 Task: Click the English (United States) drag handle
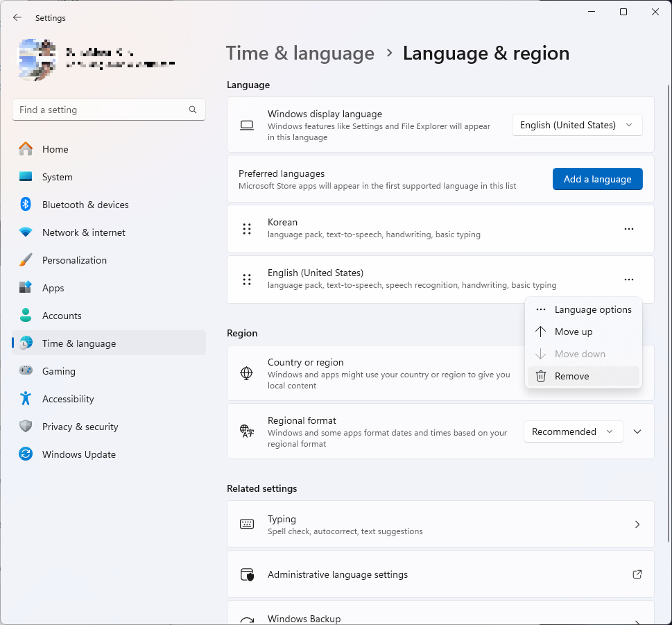click(247, 280)
